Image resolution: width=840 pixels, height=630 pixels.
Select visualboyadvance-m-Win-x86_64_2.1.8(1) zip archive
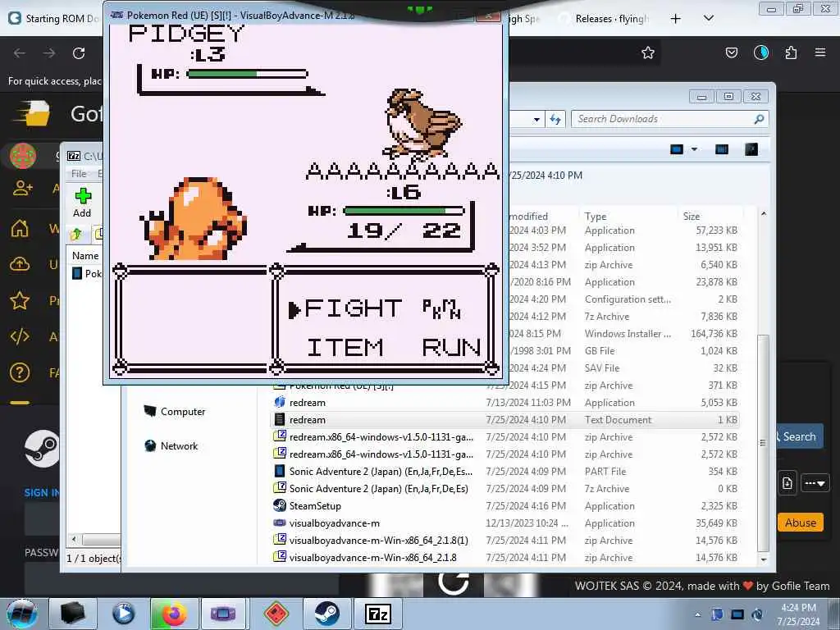pyautogui.click(x=505, y=540)
